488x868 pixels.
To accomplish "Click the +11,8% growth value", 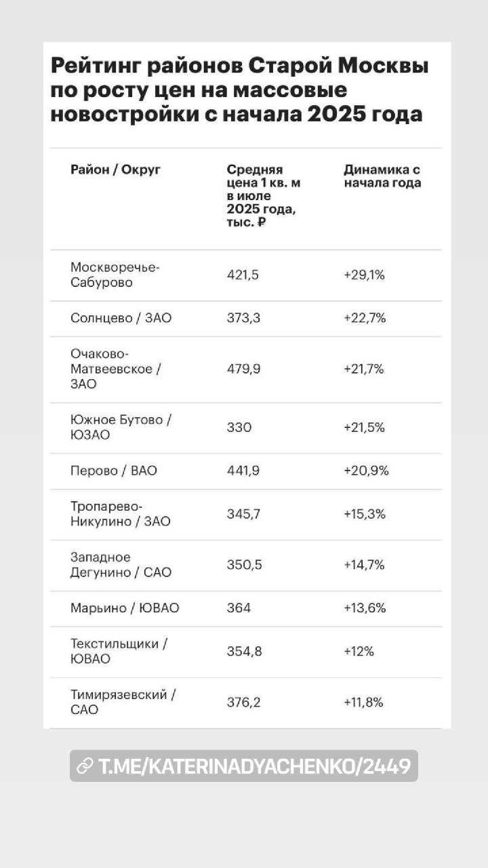I will tap(364, 703).
